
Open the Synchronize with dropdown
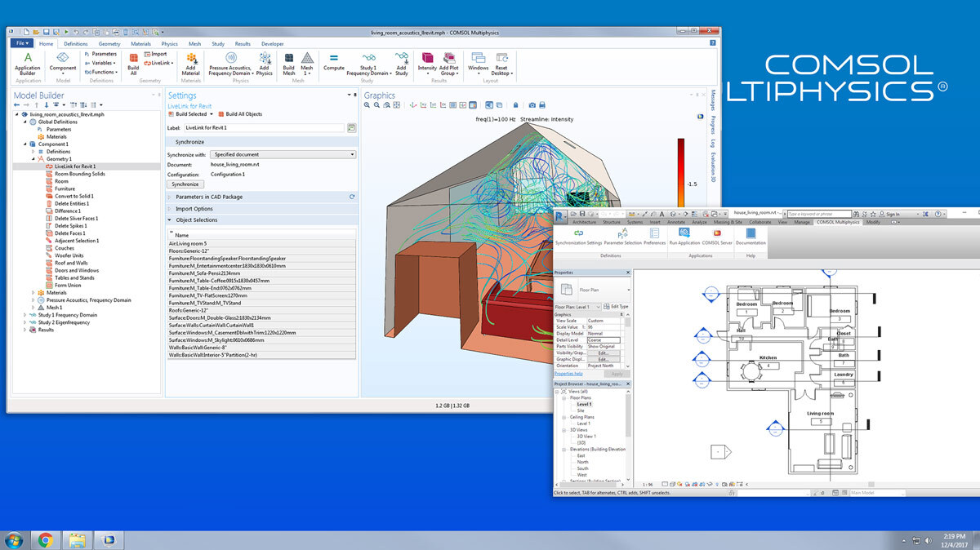tap(283, 153)
